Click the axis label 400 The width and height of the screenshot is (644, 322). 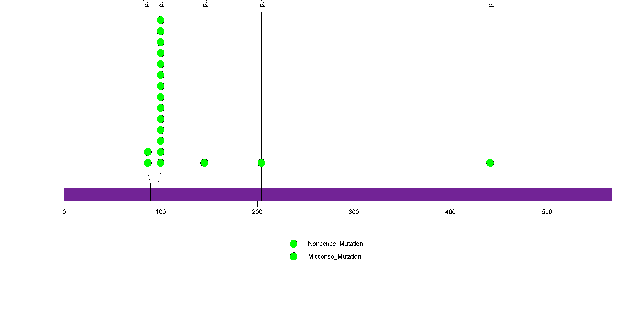click(450, 212)
